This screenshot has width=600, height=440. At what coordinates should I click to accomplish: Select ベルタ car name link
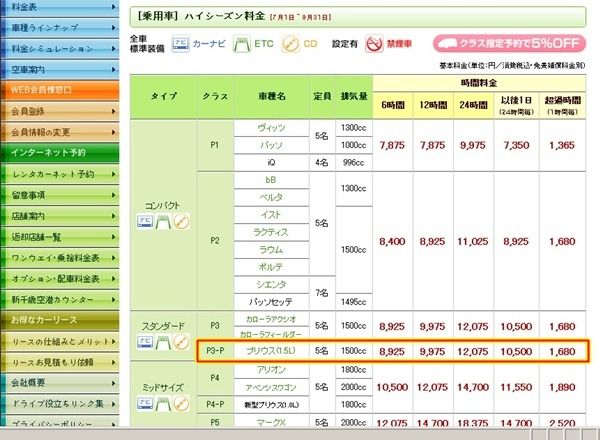pos(271,197)
